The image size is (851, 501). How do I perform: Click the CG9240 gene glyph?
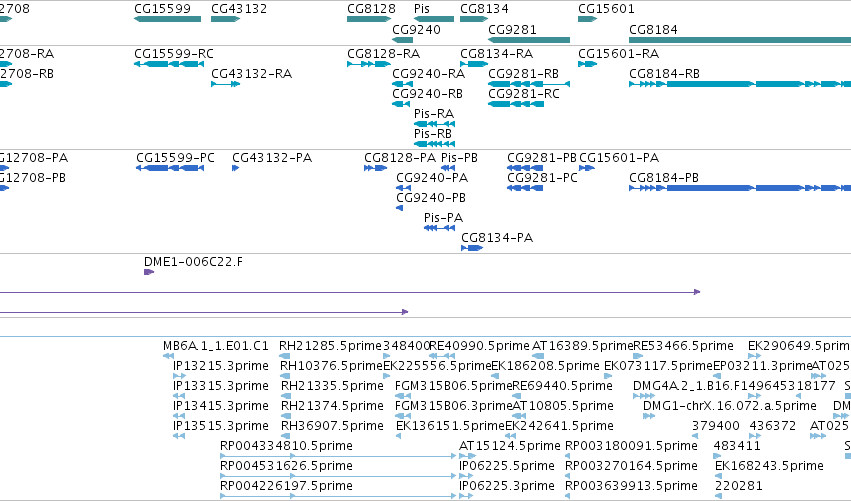click(403, 40)
